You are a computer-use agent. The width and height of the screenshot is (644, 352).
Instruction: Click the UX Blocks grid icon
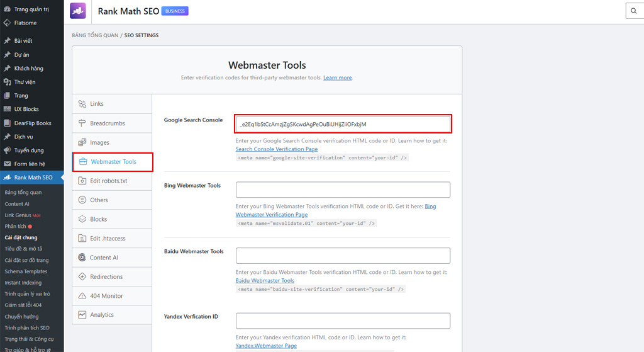[x=7, y=109]
